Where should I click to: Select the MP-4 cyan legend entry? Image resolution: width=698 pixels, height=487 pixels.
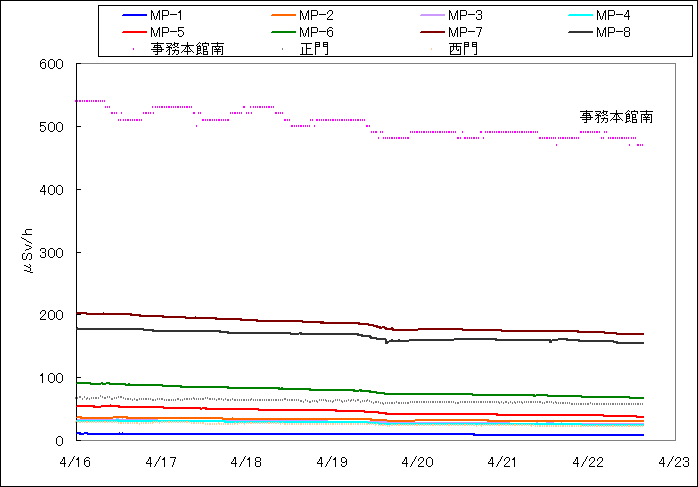click(612, 15)
